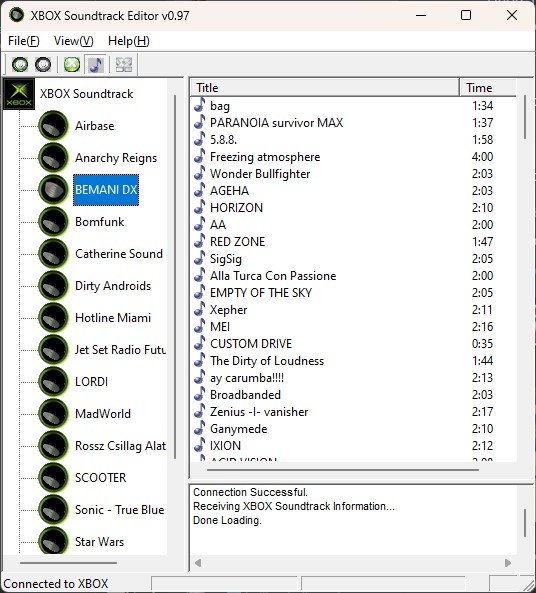Click the music note icon beside PARANOIA survivor MAX
The width and height of the screenshot is (536, 593).
[200, 122]
